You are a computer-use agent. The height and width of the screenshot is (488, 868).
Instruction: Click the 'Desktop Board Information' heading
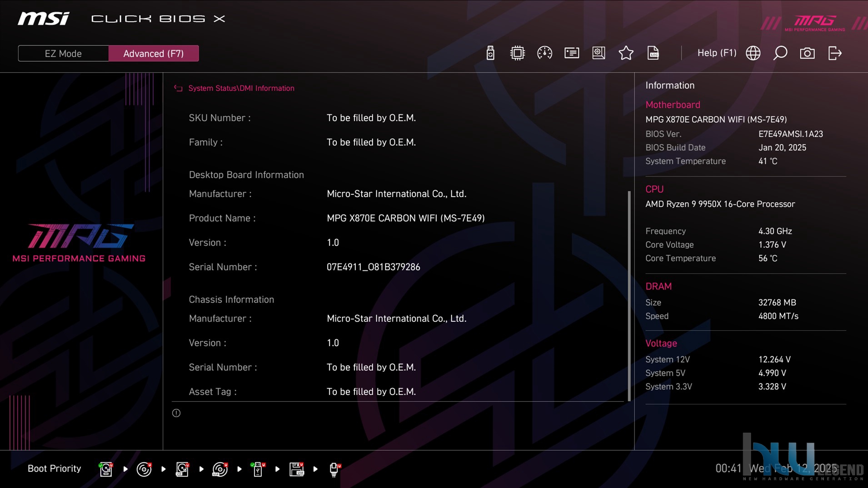click(x=246, y=175)
